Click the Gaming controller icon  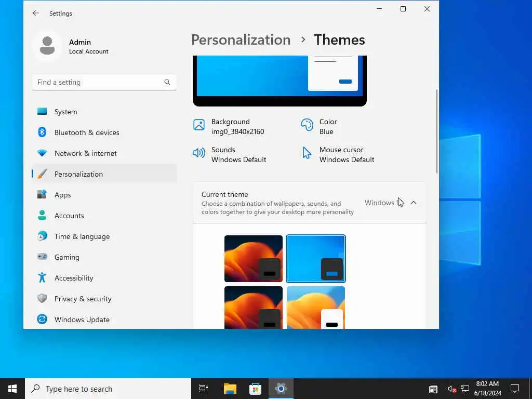[42, 257]
